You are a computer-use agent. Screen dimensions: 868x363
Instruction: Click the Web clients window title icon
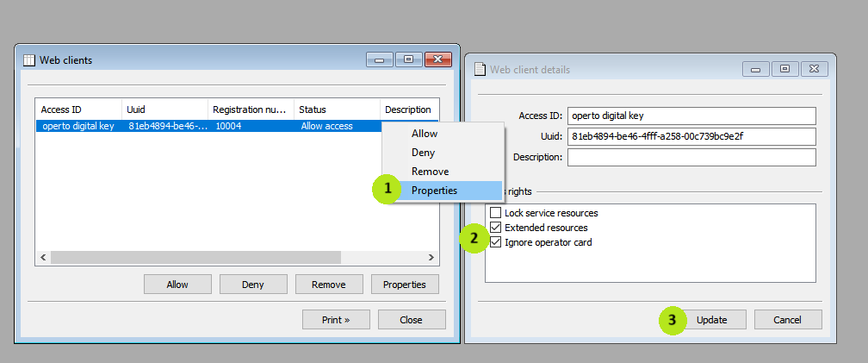[28, 60]
